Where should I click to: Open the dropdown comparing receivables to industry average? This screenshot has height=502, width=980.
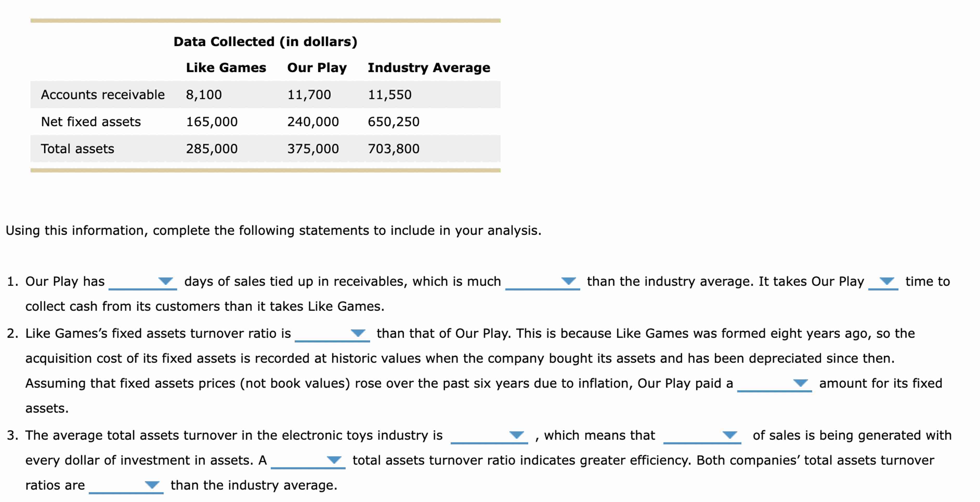(569, 282)
